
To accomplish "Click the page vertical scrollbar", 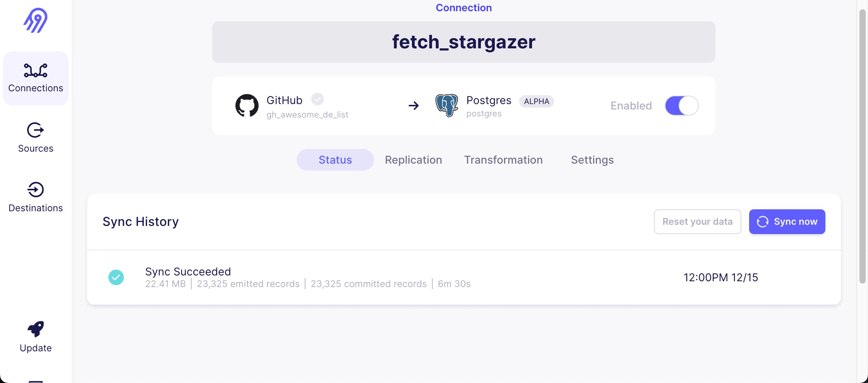I will tap(862, 147).
